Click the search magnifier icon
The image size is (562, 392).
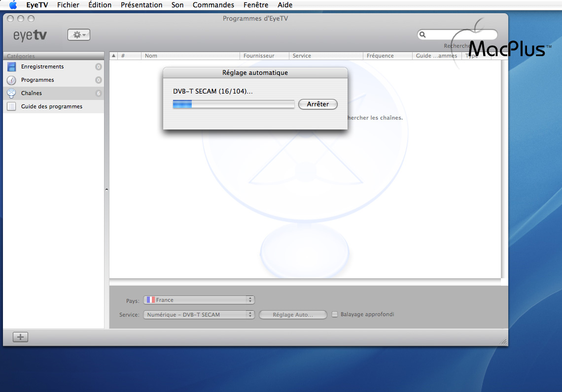(422, 34)
